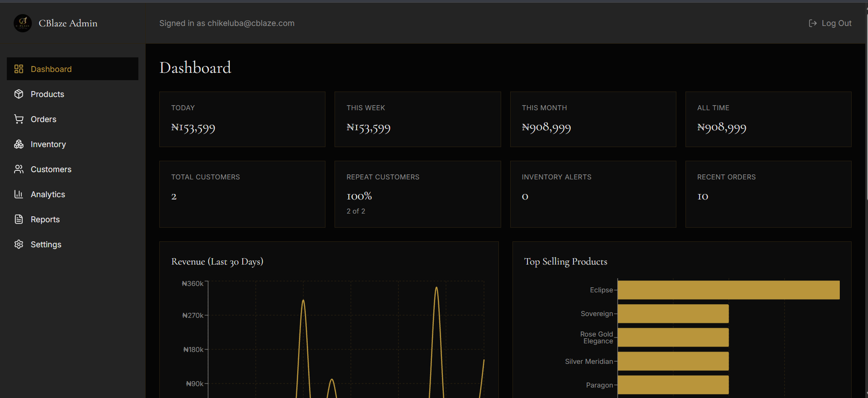Click the CBlaze Admin title
The width and height of the screenshot is (868, 398).
(68, 23)
